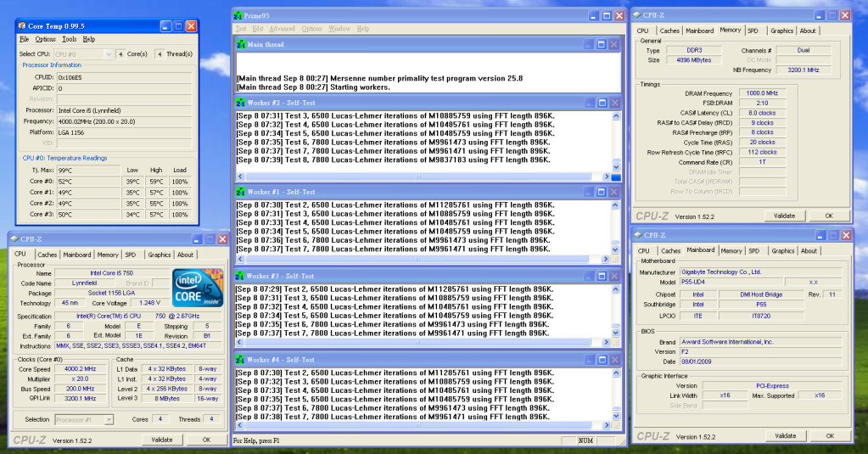Viewport: 868px width, 454px height.
Task: Click the Worker #2 vertical scrollbar up arrow
Action: (616, 116)
